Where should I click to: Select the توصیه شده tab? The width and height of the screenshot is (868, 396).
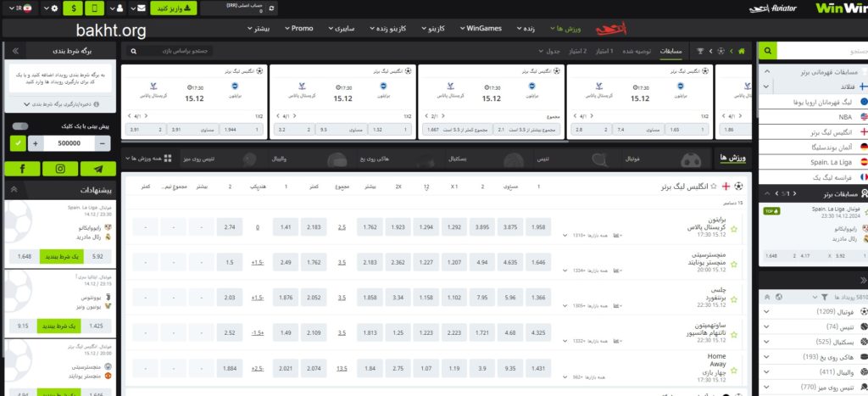(x=637, y=51)
